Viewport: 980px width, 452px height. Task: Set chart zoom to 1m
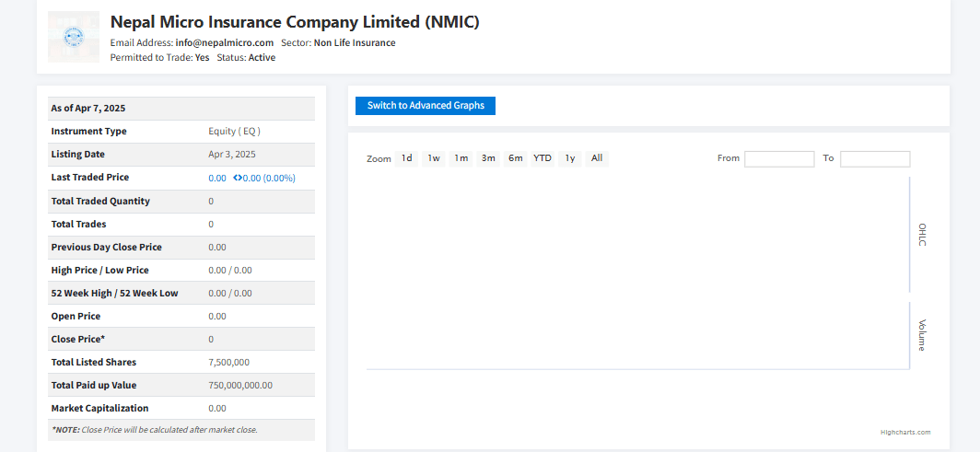point(461,158)
